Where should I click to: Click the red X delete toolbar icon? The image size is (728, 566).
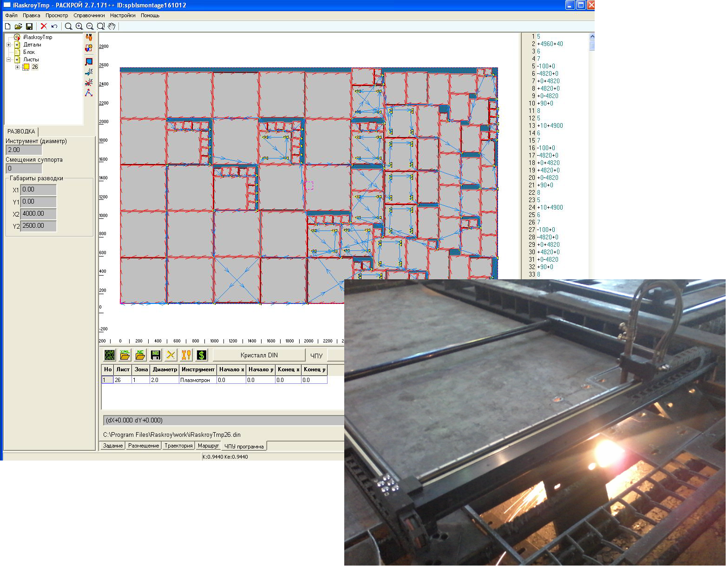pyautogui.click(x=44, y=26)
